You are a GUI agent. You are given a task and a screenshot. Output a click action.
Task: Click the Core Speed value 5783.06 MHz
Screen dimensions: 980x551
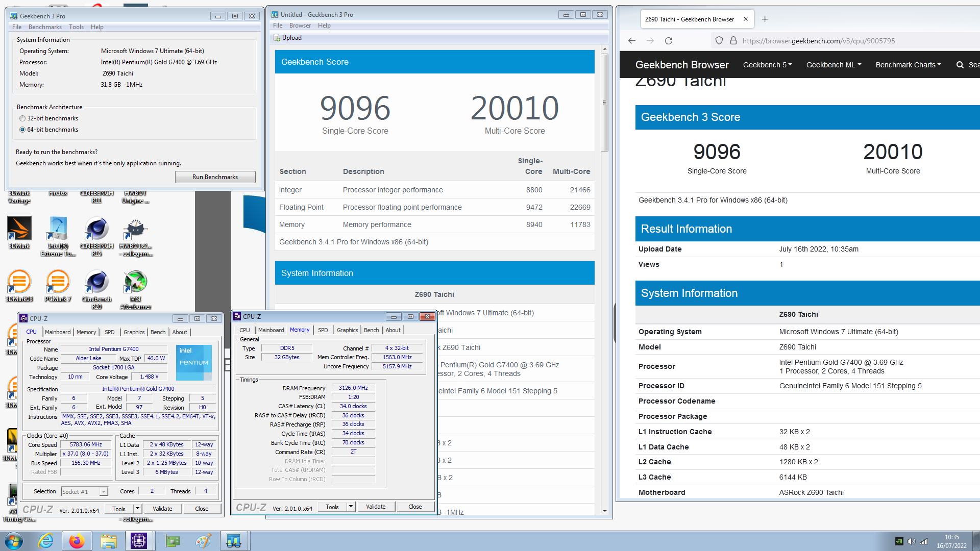(86, 445)
